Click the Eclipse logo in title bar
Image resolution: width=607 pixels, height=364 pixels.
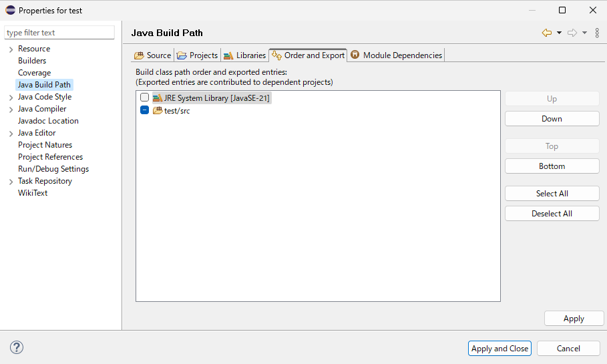[11, 10]
